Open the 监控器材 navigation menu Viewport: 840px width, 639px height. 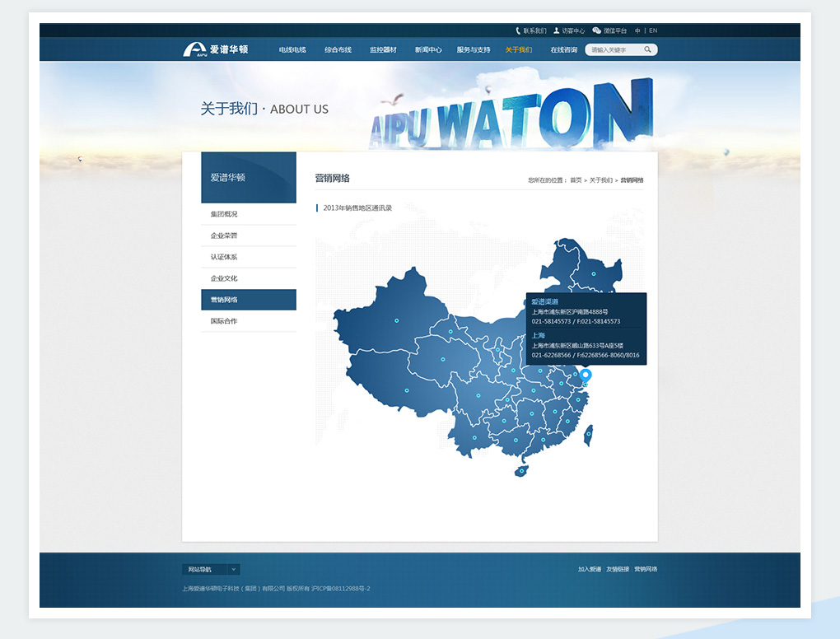pyautogui.click(x=383, y=49)
